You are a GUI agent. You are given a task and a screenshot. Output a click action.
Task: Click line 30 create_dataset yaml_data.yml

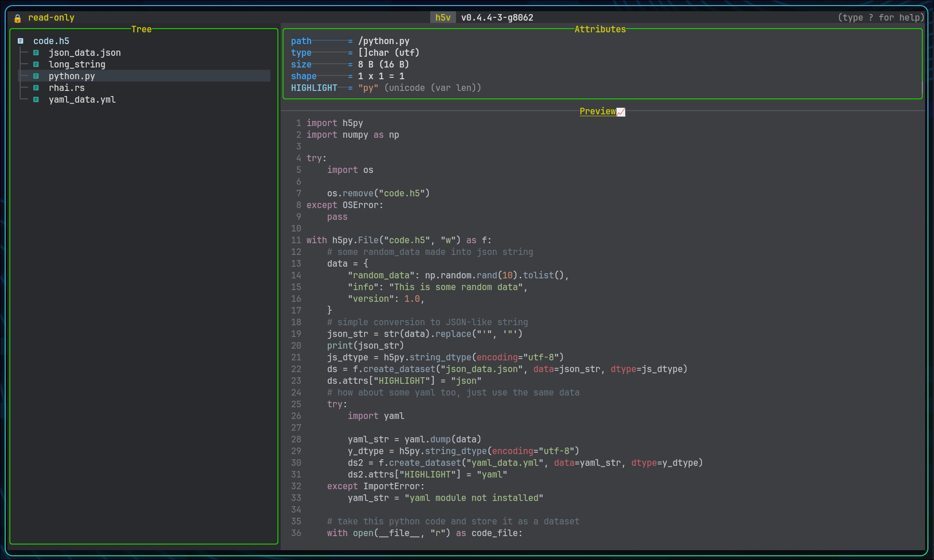(525, 463)
